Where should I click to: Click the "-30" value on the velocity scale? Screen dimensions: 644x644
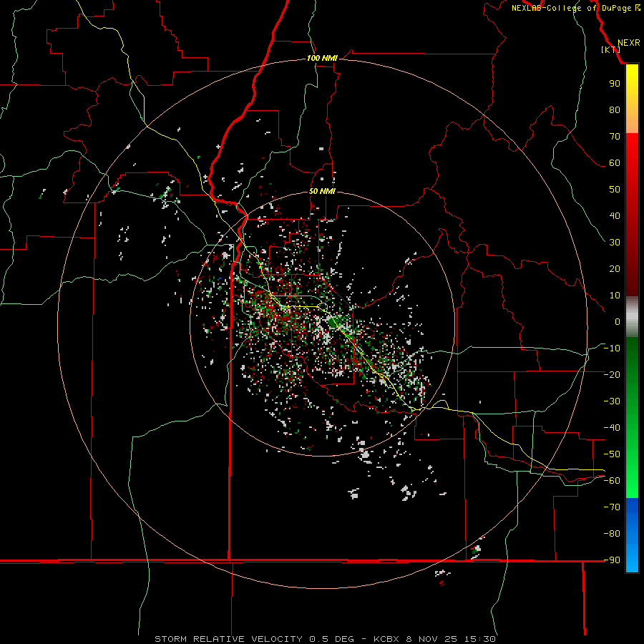pyautogui.click(x=612, y=401)
